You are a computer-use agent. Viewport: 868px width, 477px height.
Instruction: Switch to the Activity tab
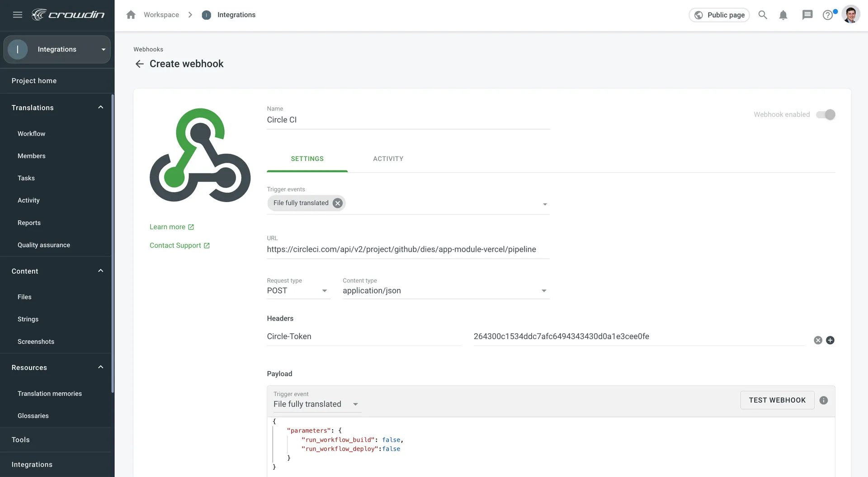pyautogui.click(x=388, y=159)
